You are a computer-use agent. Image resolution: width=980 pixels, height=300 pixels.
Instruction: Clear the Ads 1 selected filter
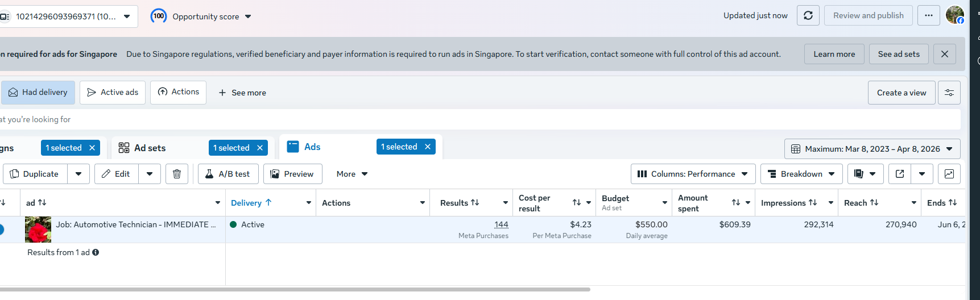tap(428, 147)
